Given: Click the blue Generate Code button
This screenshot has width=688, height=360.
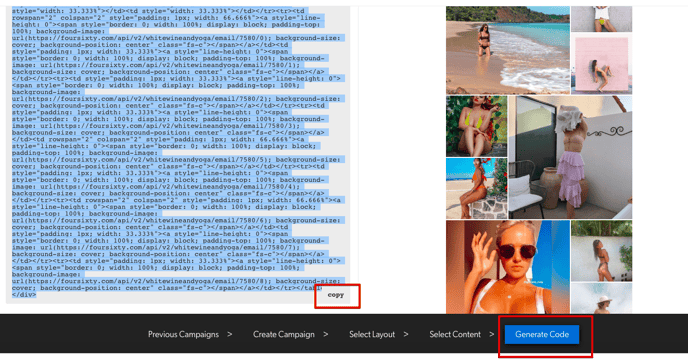Looking at the screenshot, I should [542, 335].
